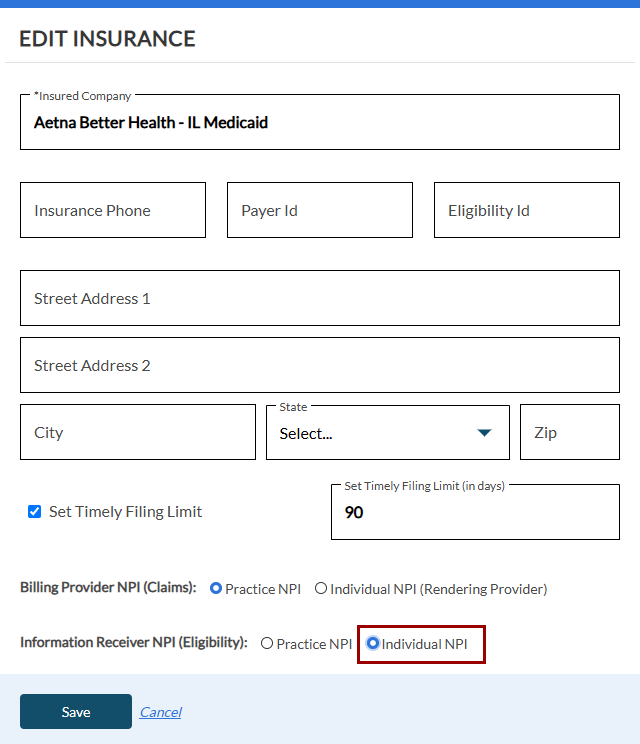The width and height of the screenshot is (640, 744).
Task: Focus the Street Address 2 field
Action: tap(320, 365)
